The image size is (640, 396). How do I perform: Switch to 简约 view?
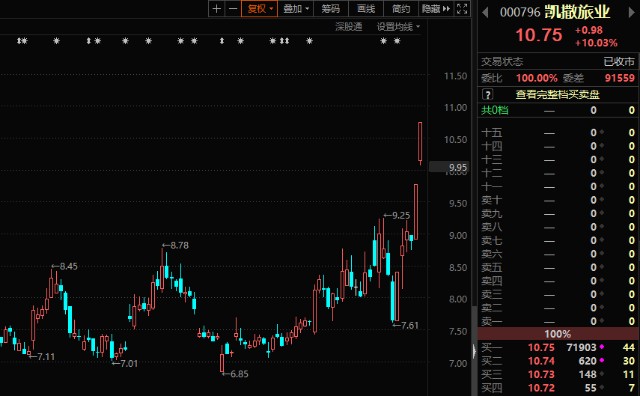[401, 9]
